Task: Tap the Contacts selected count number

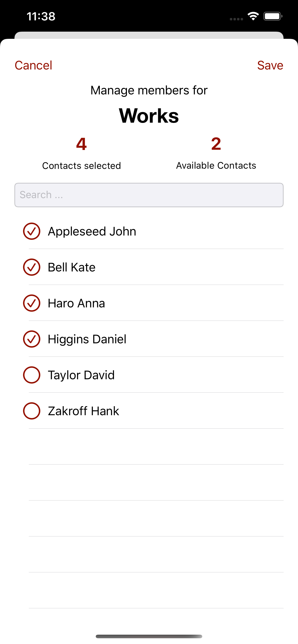Action: click(81, 144)
